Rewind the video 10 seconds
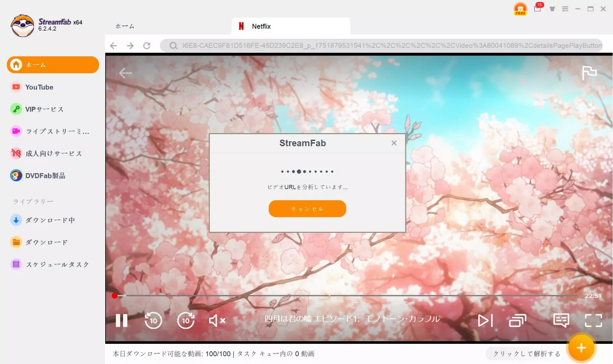Image resolution: width=613 pixels, height=364 pixels. [x=153, y=320]
